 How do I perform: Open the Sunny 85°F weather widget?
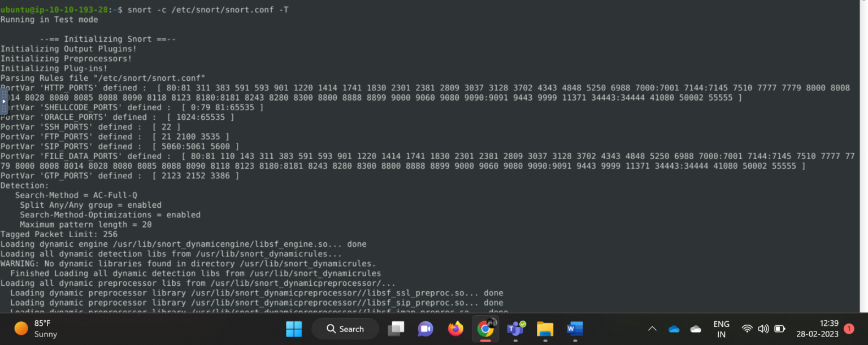pos(36,329)
